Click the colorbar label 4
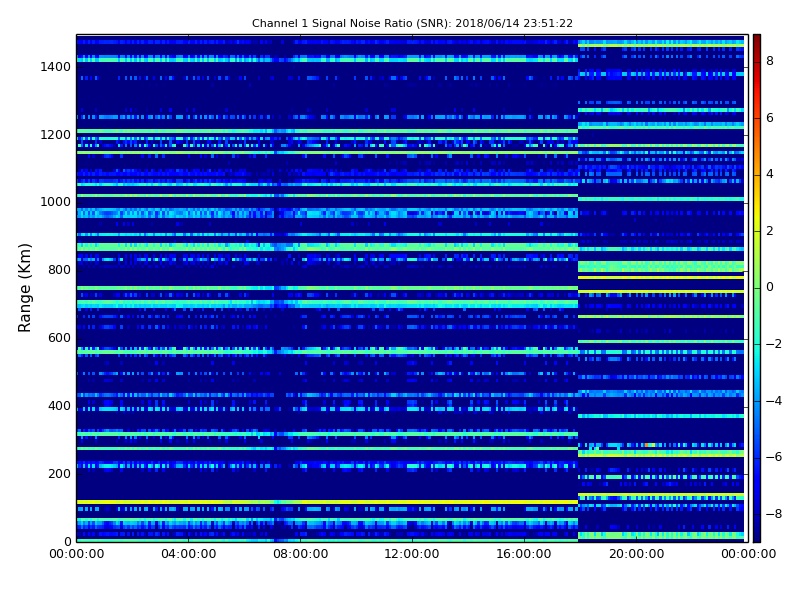The image size is (800, 600). tap(770, 174)
